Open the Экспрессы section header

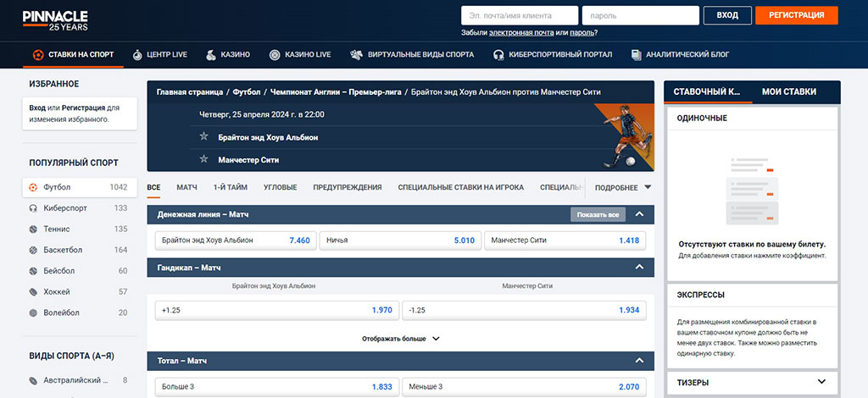pos(753,296)
